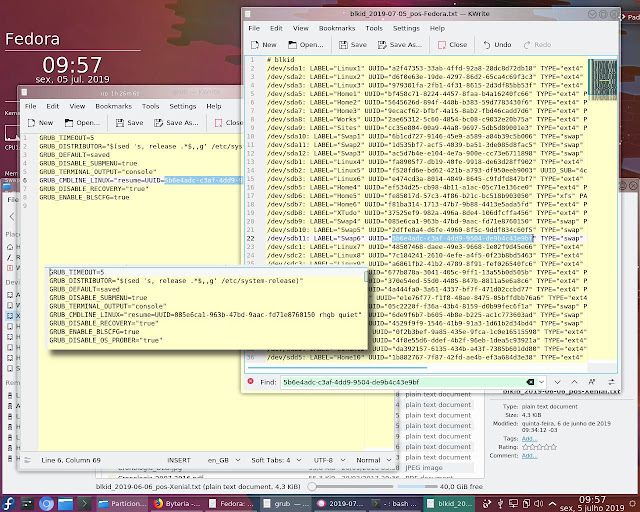Switch to power search and replace
640x512 pixels.
[611, 382]
